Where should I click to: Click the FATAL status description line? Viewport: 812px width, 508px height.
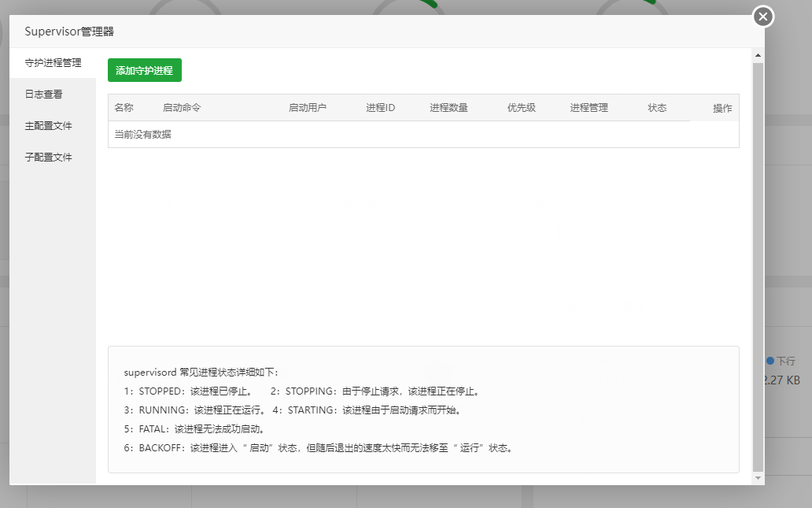point(196,429)
